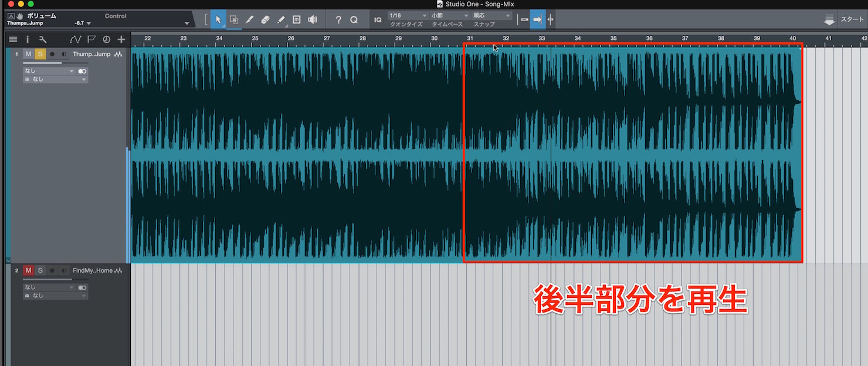868x366 pixels.
Task: Click the hand automation mode icon
Action: [x=19, y=16]
